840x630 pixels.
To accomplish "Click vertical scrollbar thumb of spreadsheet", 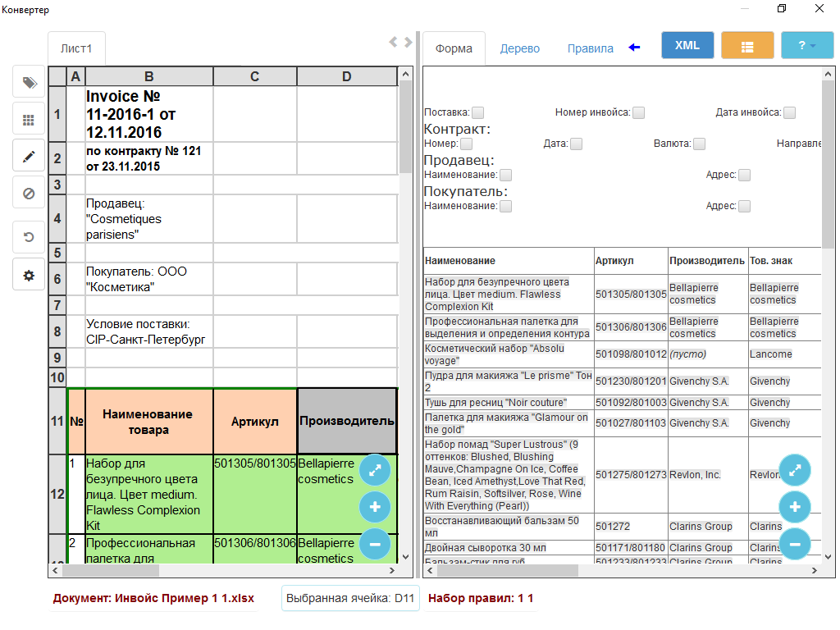I will 405,127.
